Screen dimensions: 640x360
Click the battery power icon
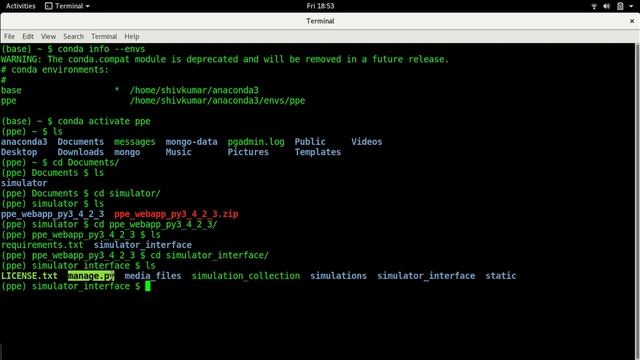click(620, 6)
